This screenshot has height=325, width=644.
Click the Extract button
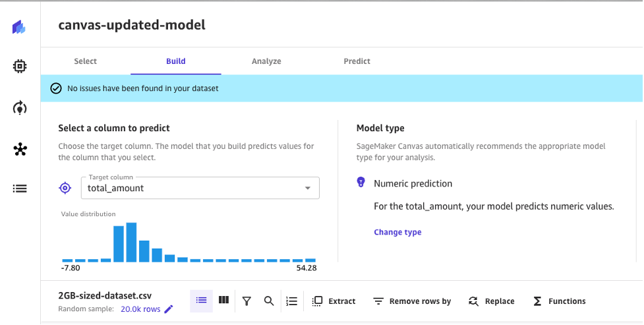tap(334, 301)
